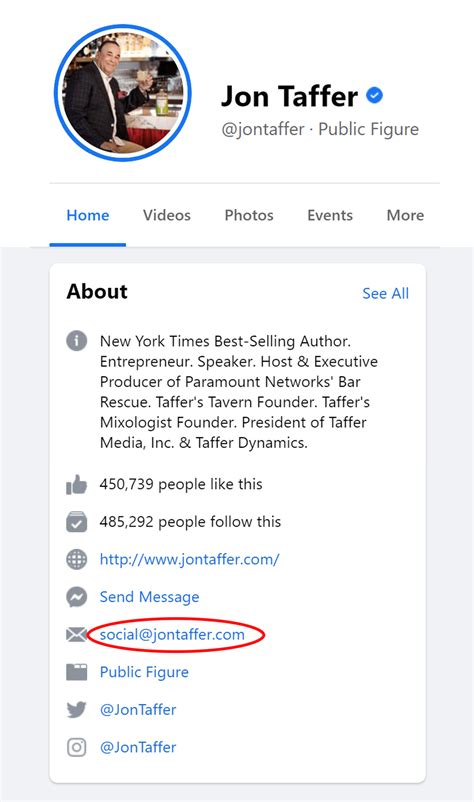
Task: Click the social@jontaffer.com email link
Action: tap(172, 635)
